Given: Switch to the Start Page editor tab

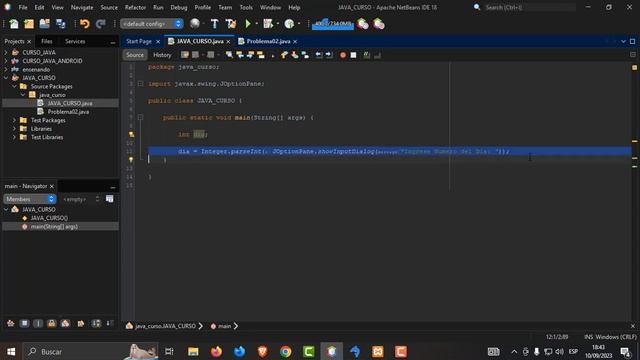Looking at the screenshot, I should pos(139,41).
